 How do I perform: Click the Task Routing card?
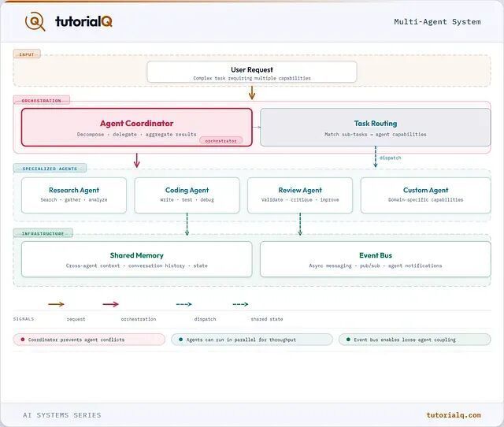[376, 128]
